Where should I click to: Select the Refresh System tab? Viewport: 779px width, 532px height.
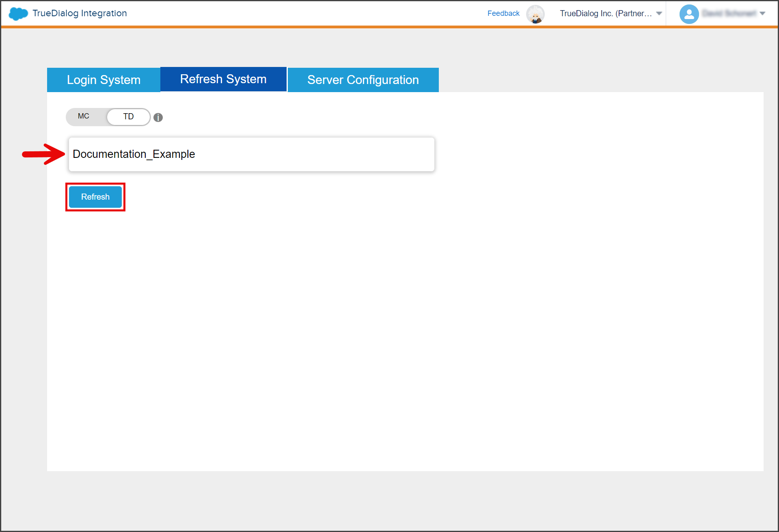(223, 79)
